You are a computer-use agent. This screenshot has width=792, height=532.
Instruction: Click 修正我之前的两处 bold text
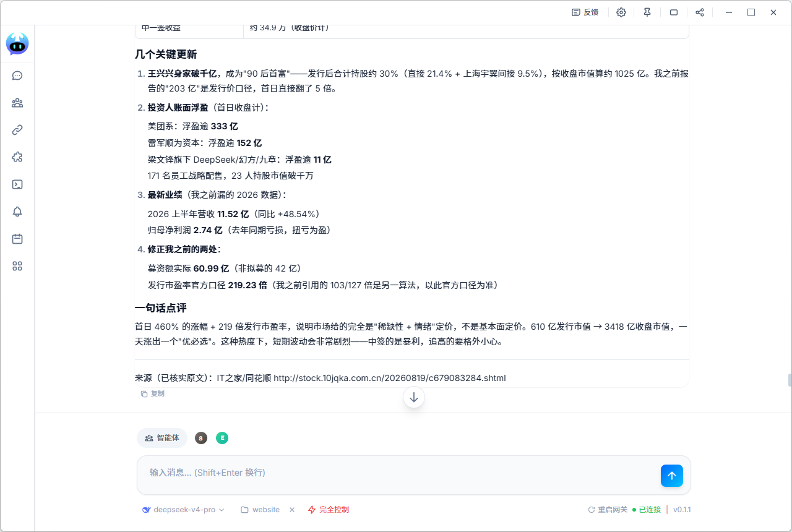pyautogui.click(x=183, y=249)
